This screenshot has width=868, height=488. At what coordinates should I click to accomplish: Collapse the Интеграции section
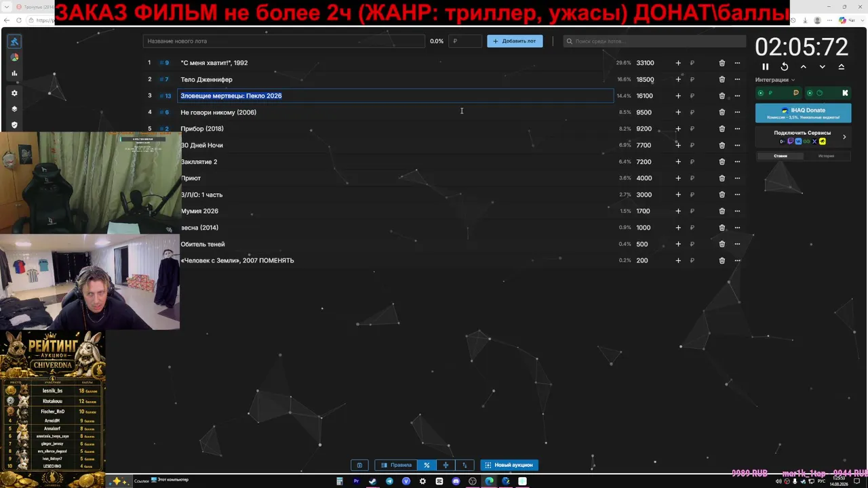tap(775, 80)
